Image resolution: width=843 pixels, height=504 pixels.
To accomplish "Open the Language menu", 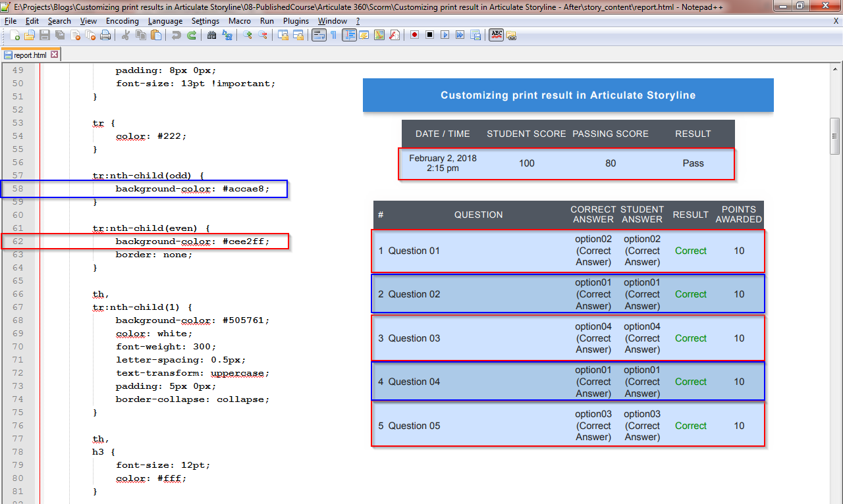I will (x=165, y=21).
